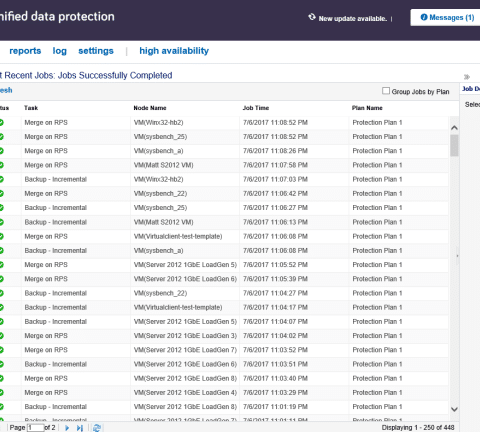Image resolution: width=480 pixels, height=432 pixels.
Task: Select job time 7/6/2017 11:04:02 PM
Action: coord(275,336)
